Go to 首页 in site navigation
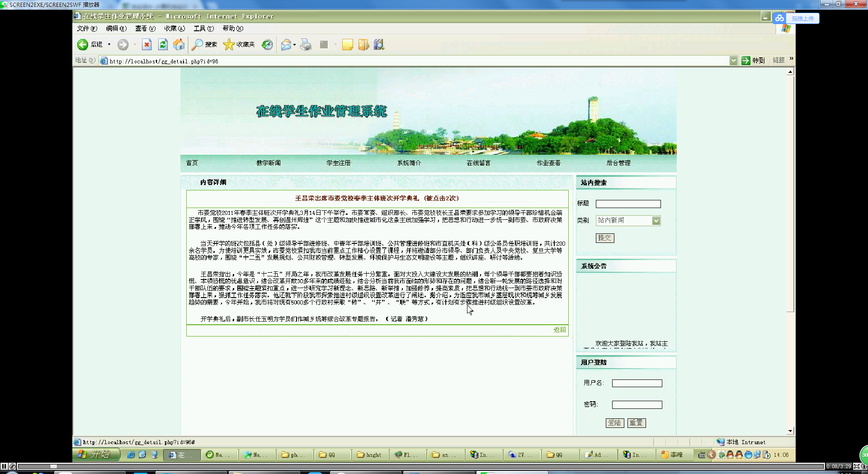This screenshot has width=868, height=474. (192, 163)
